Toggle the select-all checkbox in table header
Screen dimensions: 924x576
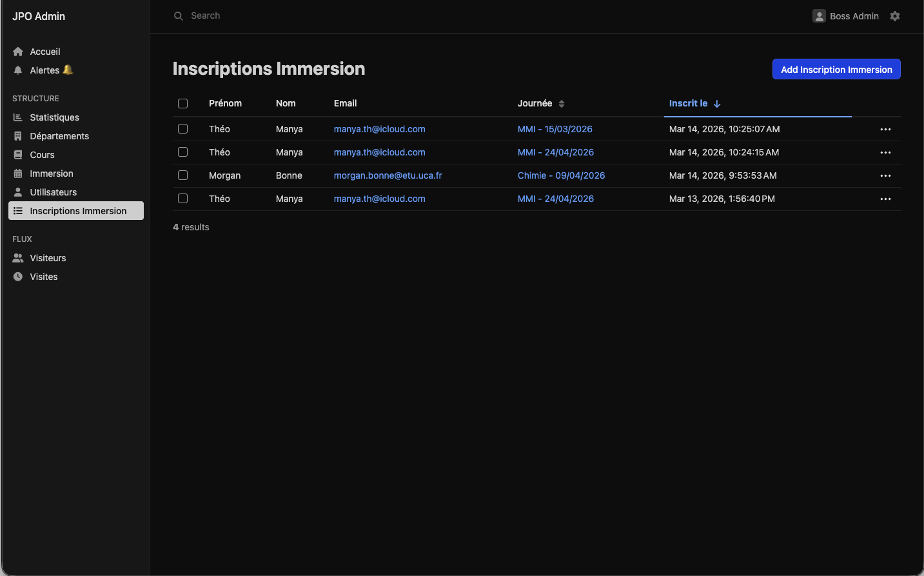point(183,104)
